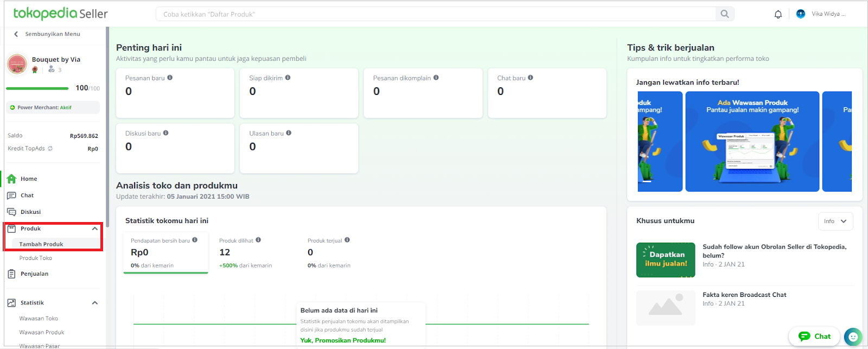This screenshot has width=868, height=349.
Task: Click info icon beside Produk dilihat
Action: point(258,240)
